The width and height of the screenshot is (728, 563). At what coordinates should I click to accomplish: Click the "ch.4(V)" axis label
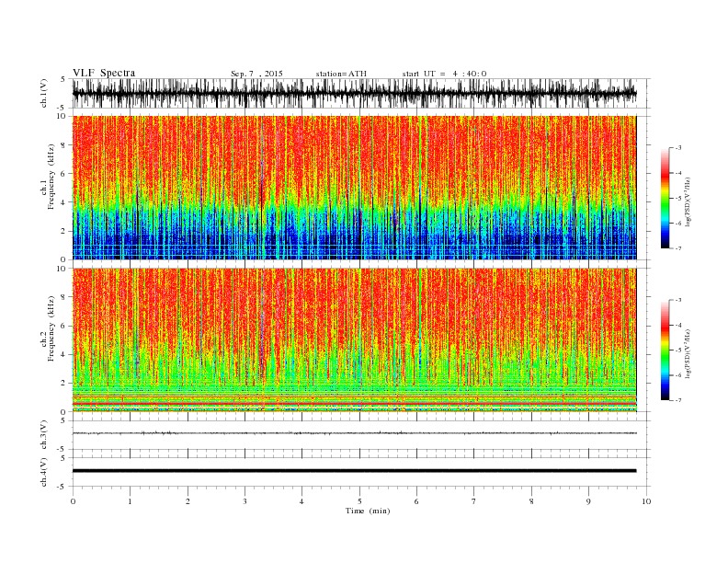44,472
